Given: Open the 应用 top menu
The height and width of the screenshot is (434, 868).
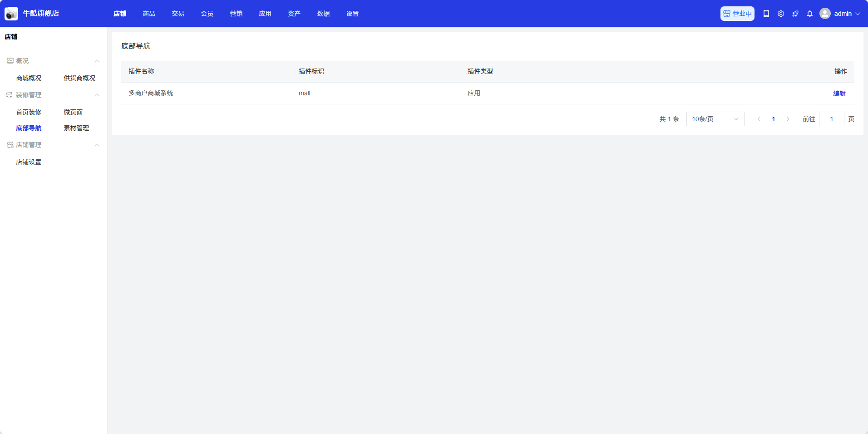Looking at the screenshot, I should click(265, 14).
